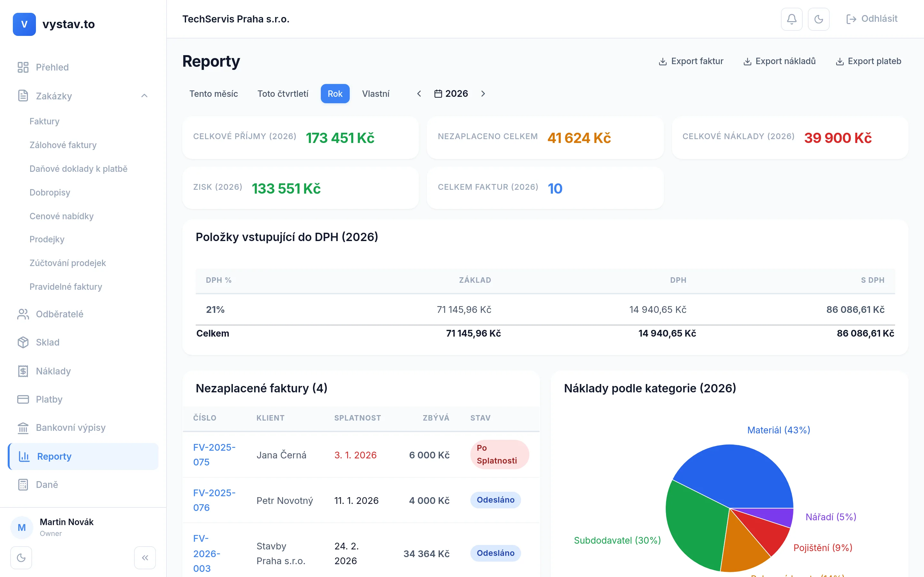The width and height of the screenshot is (924, 577).
Task: Select the Vlastní custom period tab
Action: pos(375,94)
